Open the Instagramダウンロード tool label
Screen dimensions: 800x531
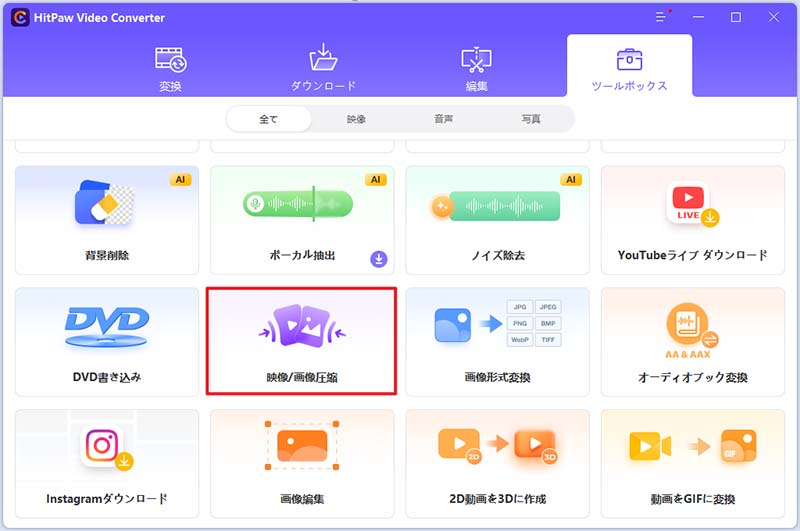[107, 498]
